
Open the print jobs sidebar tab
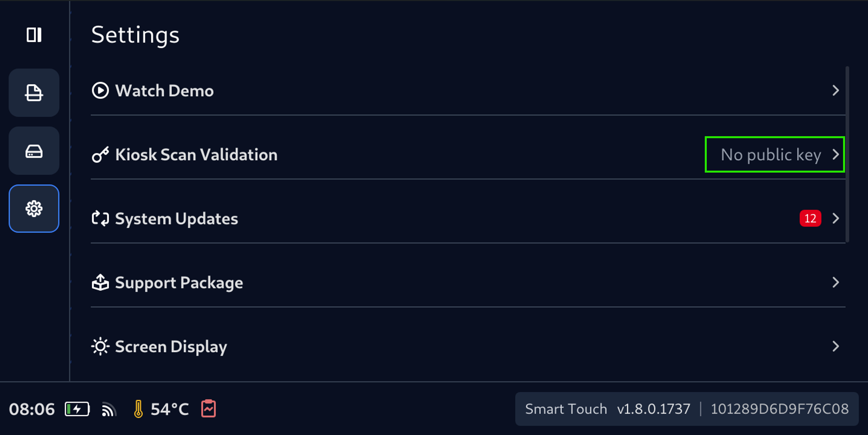pyautogui.click(x=34, y=93)
